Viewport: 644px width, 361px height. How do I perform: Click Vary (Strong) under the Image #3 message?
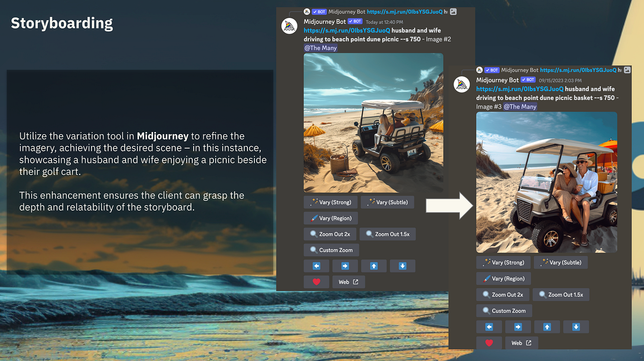point(503,263)
